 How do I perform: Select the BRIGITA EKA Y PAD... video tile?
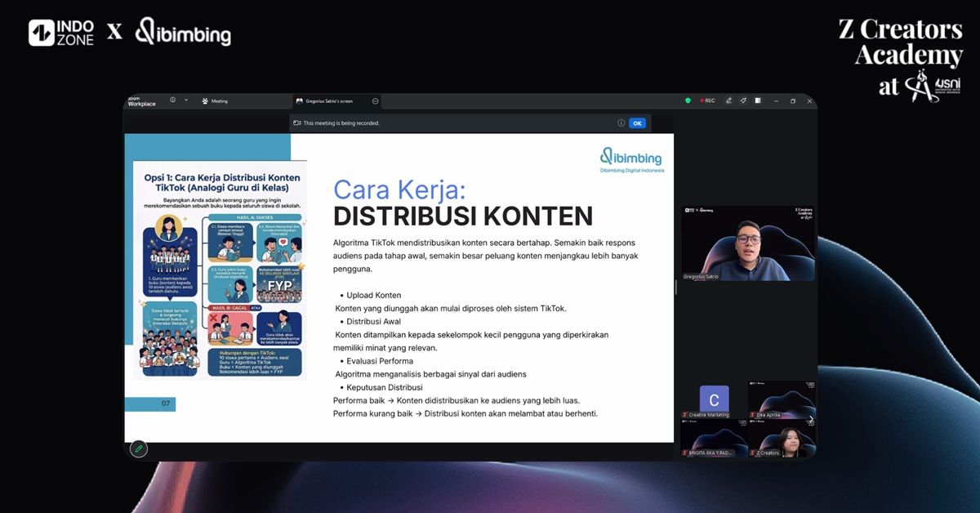[x=714, y=438]
